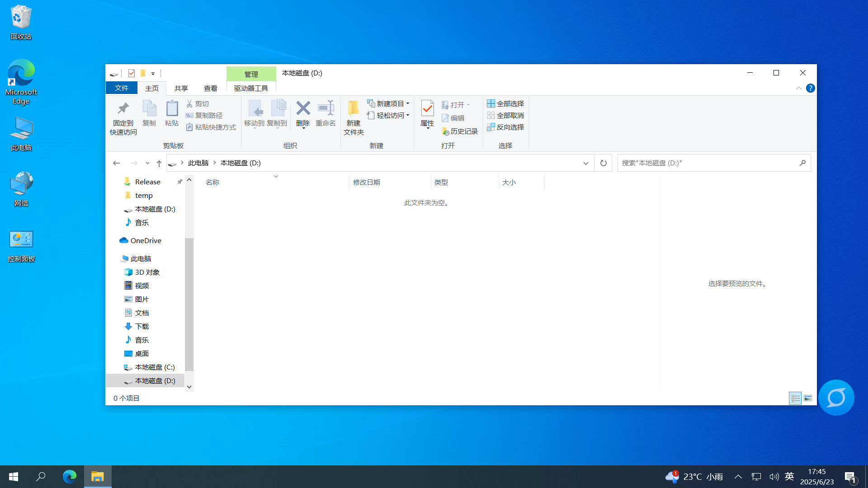This screenshot has height=488, width=868.
Task: Click Select all in ribbon
Action: (505, 104)
